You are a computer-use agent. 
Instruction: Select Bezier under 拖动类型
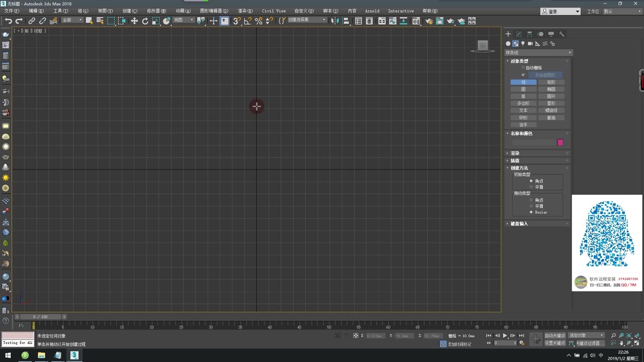point(531,212)
